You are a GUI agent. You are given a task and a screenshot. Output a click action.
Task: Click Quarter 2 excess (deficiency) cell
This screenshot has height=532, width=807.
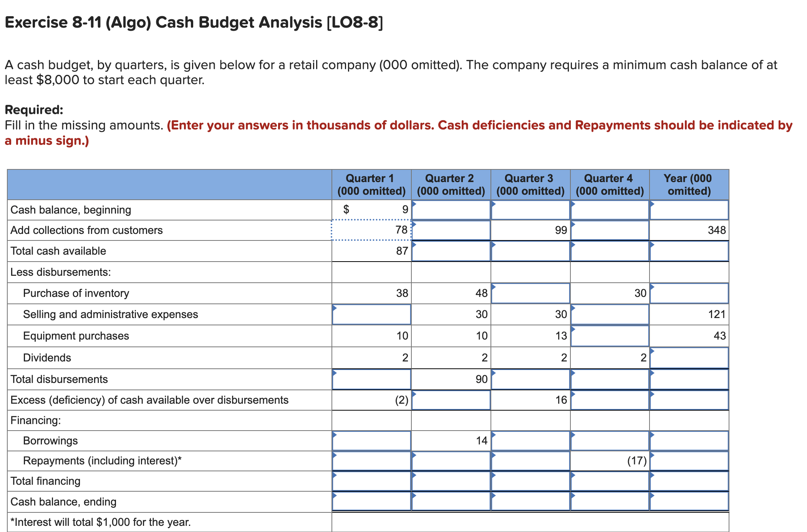[x=451, y=400]
